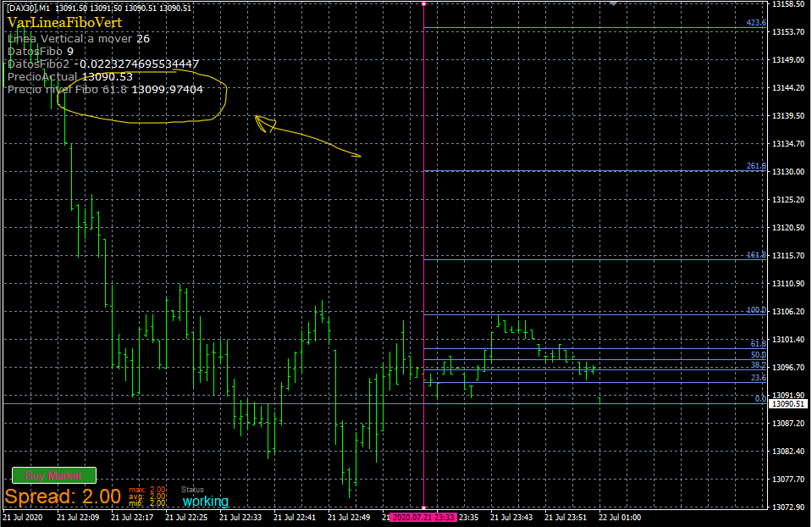Image resolution: width=812 pixels, height=527 pixels.
Task: Click the PrecioActual 13090.53 text
Action: [70, 77]
